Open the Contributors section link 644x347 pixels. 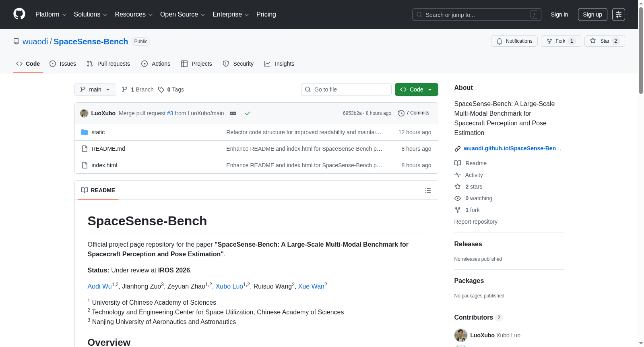[479, 318]
